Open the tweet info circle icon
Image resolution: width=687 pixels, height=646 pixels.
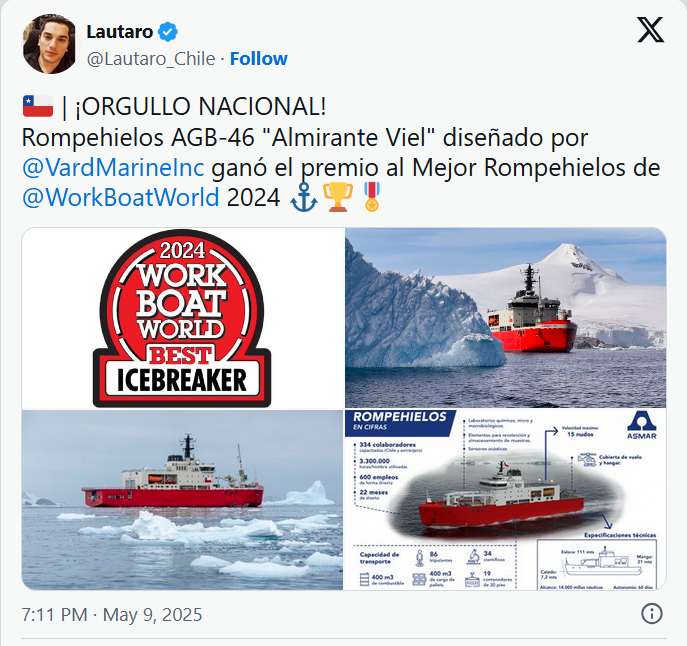(x=652, y=614)
